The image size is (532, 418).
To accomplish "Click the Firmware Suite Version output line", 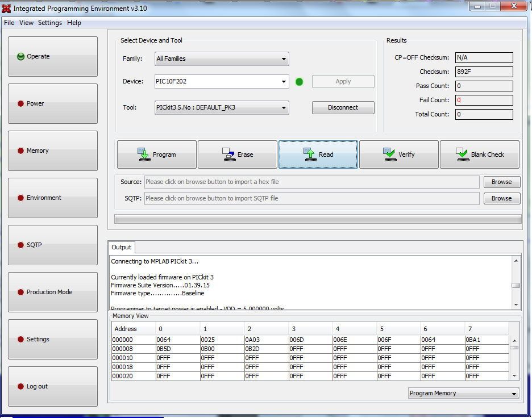I will (160, 285).
